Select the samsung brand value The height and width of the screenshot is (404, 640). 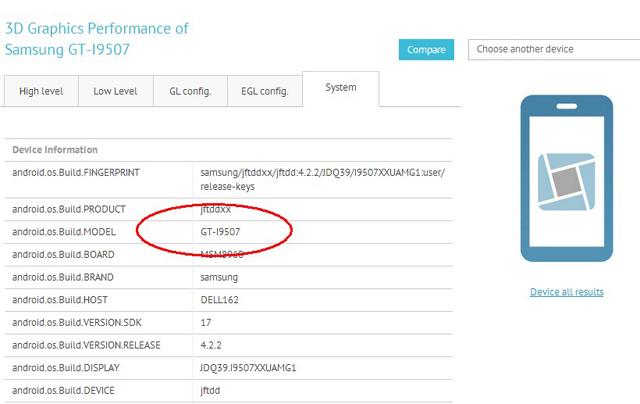tap(219, 277)
